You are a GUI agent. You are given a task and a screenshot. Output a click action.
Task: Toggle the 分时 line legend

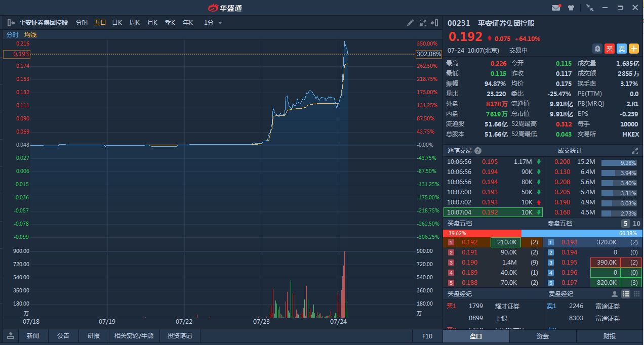[12, 35]
